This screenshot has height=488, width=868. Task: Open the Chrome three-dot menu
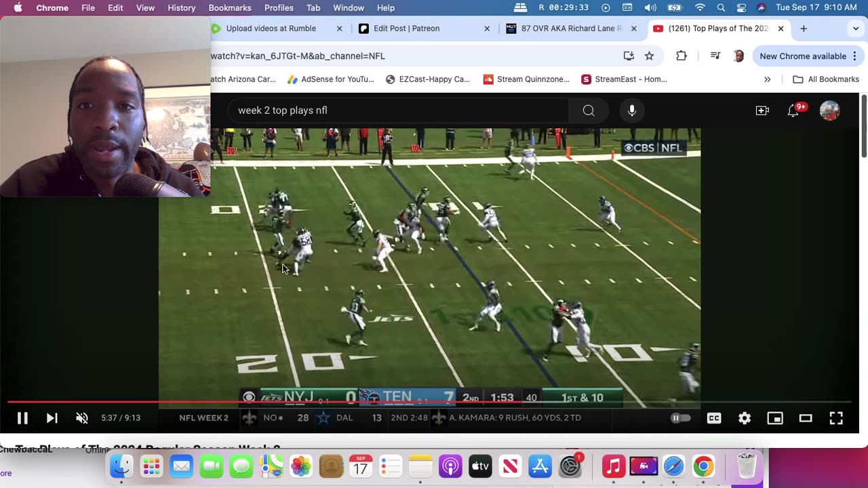point(854,56)
